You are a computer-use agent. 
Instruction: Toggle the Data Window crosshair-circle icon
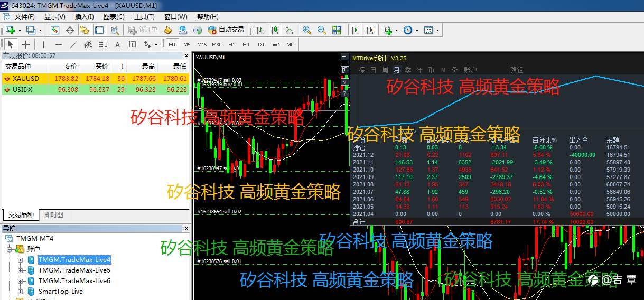pos(70,30)
